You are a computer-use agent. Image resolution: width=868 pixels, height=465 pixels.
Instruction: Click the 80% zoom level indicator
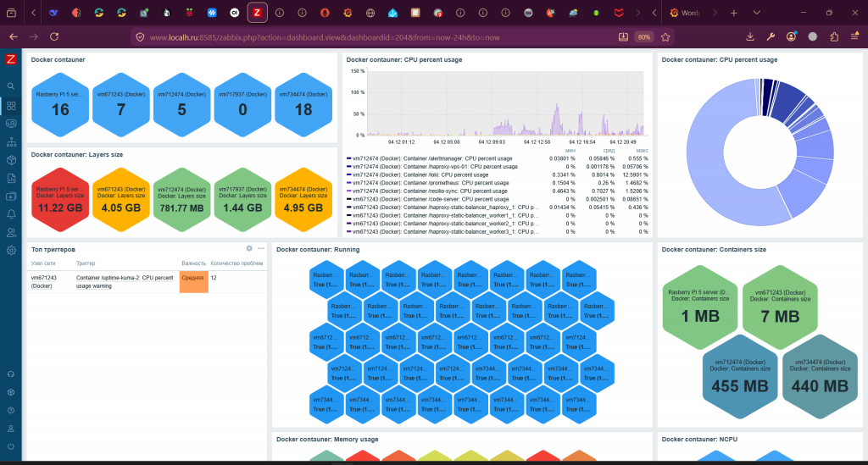point(644,37)
